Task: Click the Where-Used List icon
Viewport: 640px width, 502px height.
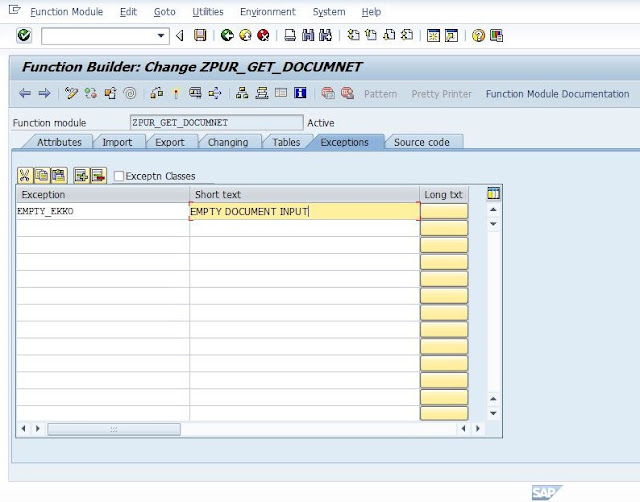Action: tap(215, 93)
